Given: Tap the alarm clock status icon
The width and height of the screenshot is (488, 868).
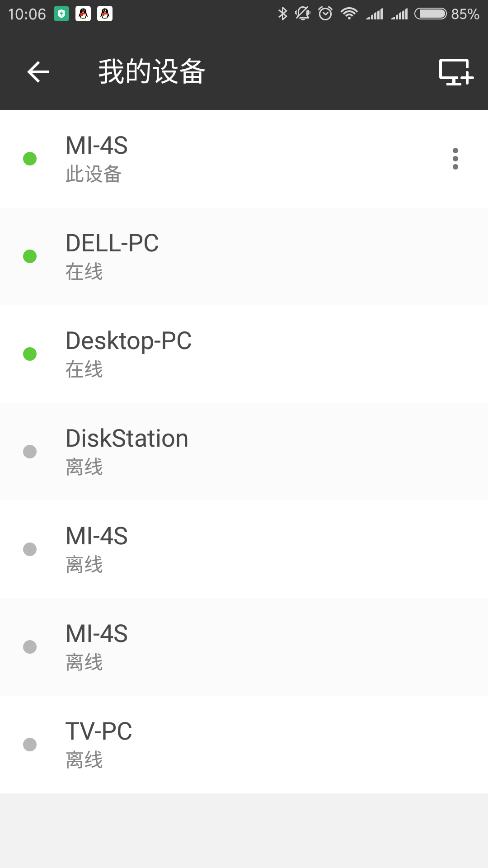Looking at the screenshot, I should tap(325, 14).
